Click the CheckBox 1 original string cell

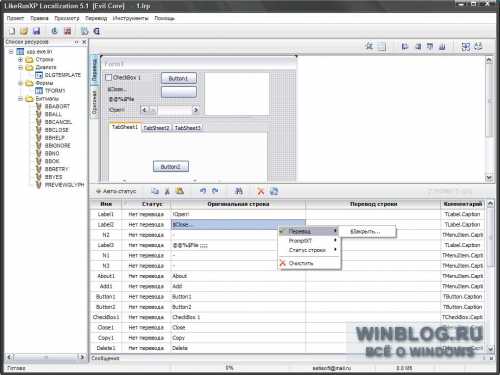(x=238, y=317)
